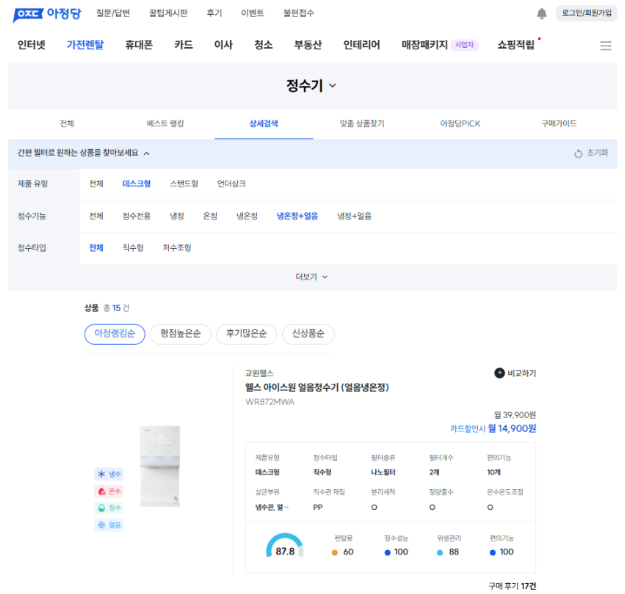Select 스탠드형 product type filter
625x594 pixels.
[x=184, y=184]
